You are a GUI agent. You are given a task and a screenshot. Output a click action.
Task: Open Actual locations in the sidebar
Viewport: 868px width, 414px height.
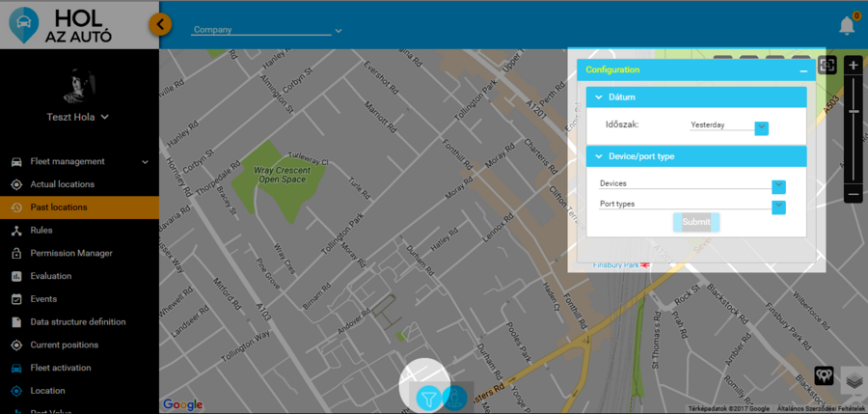(x=63, y=184)
